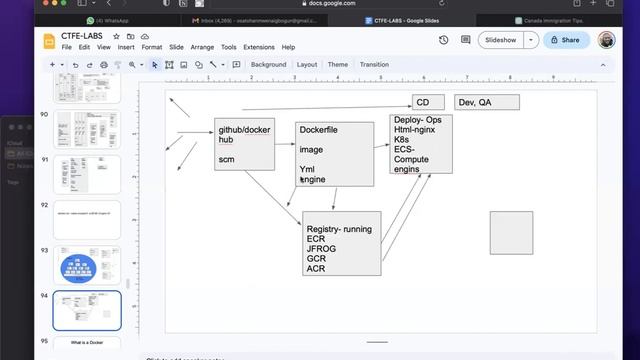Open the Insert menu
Viewport: 640px width, 360px height.
126,47
